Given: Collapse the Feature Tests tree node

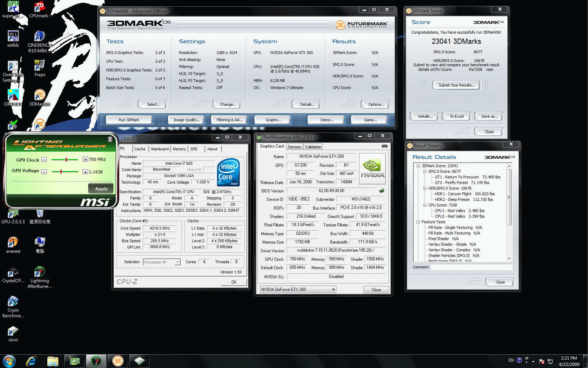Looking at the screenshot, I should (418, 222).
